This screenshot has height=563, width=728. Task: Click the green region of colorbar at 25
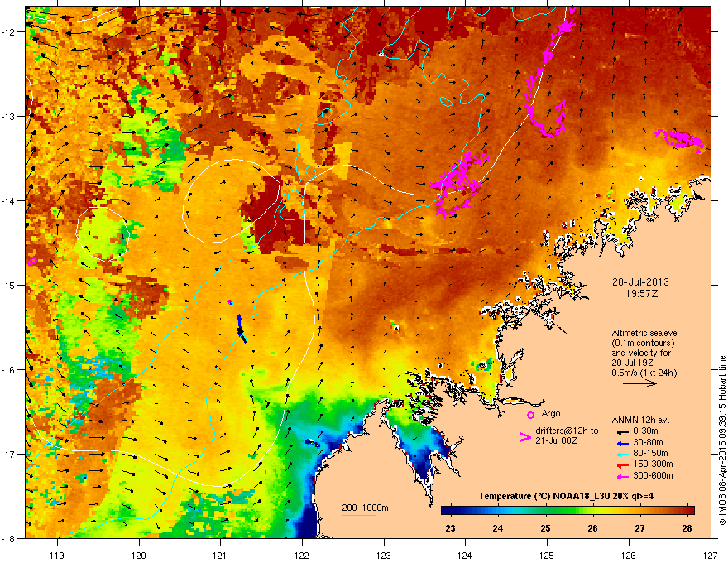coord(545,510)
